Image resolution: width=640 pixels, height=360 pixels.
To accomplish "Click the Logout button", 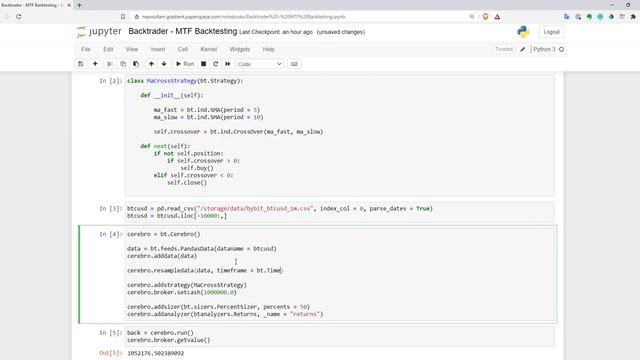I will pyautogui.click(x=551, y=32).
